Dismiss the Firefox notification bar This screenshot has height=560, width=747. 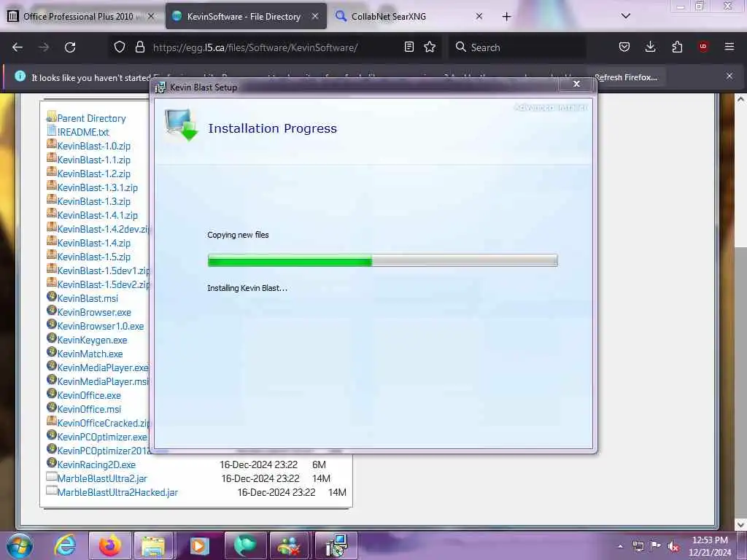click(x=729, y=77)
